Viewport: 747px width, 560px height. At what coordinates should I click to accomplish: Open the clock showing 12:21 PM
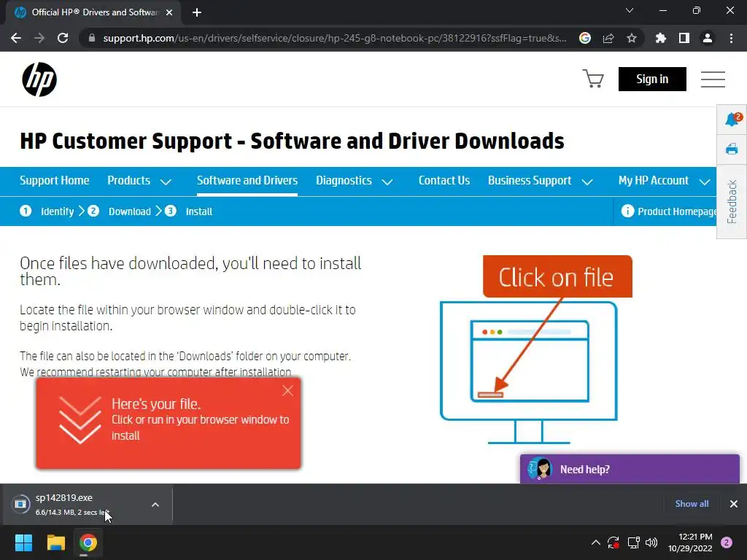[x=690, y=542]
